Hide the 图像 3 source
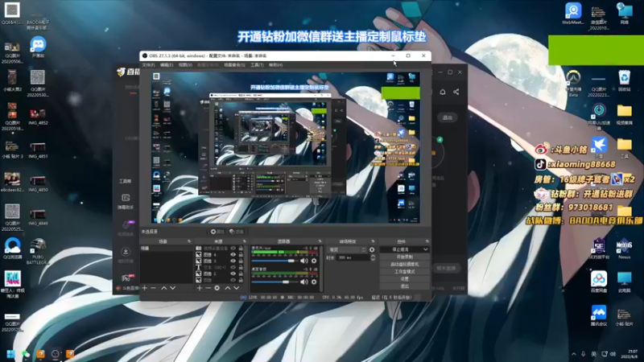Screen dimensions: 644x362 233,261
